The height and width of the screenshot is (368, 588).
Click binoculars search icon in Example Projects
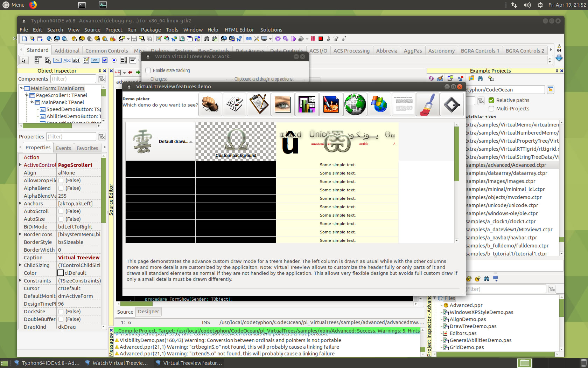(480, 78)
